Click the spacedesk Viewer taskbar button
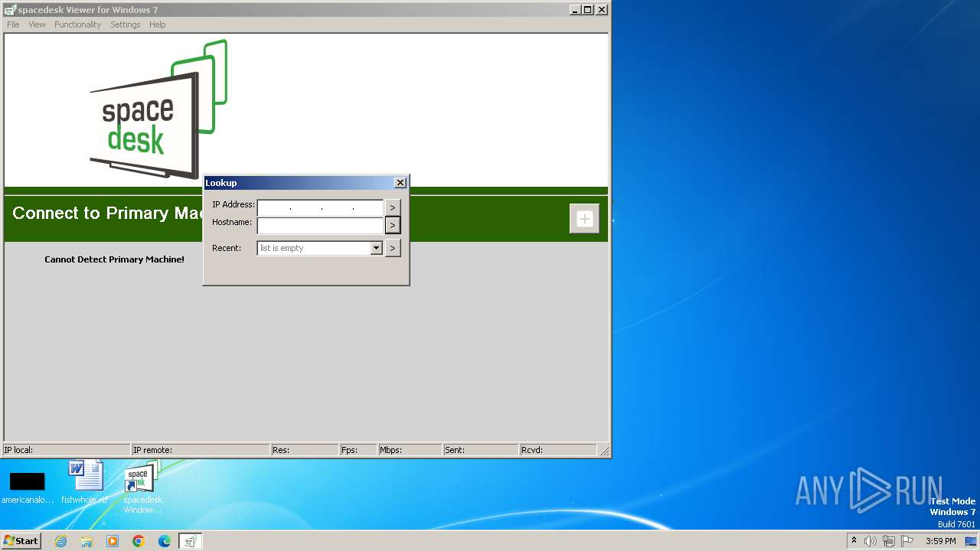 (x=190, y=541)
